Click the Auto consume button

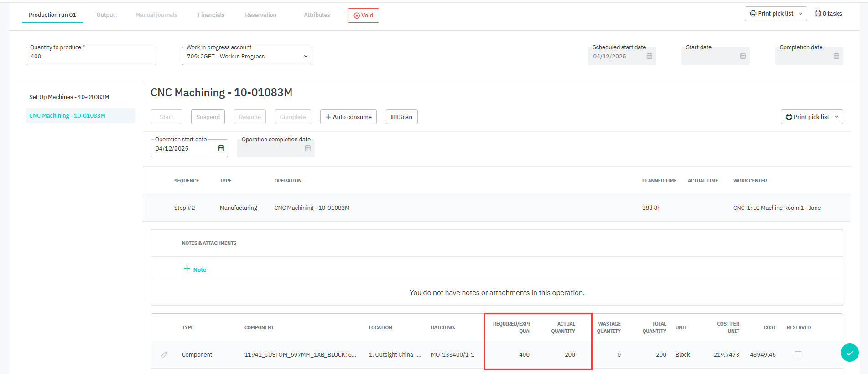point(348,117)
